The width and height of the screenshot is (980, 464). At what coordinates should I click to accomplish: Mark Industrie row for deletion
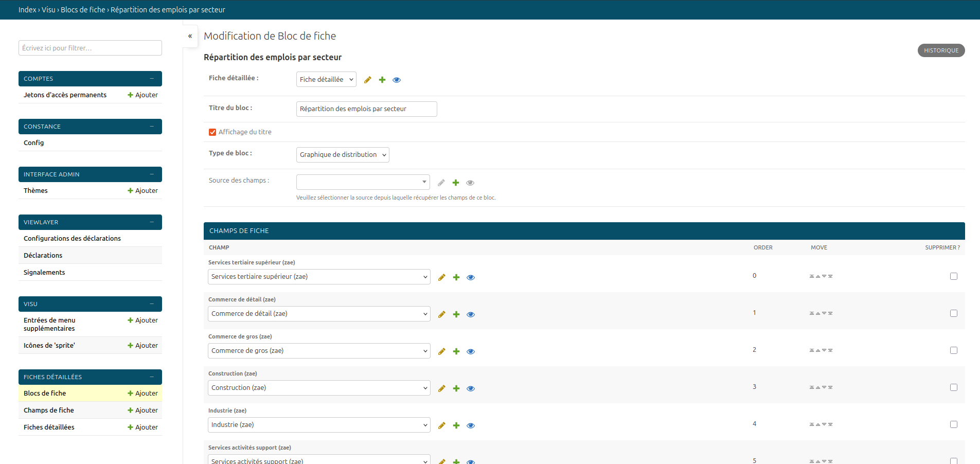pos(954,424)
